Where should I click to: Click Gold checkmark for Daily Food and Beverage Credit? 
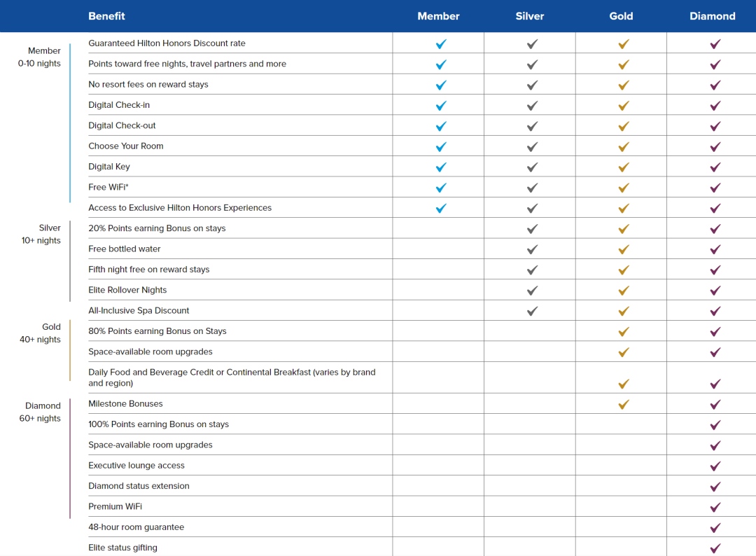624,384
